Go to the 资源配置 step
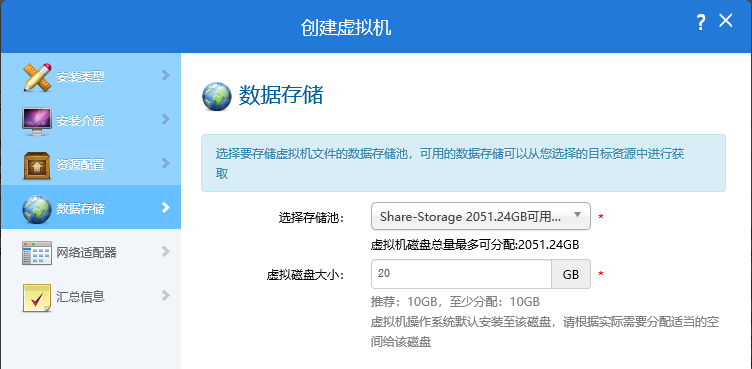The image size is (752, 369). point(91,165)
